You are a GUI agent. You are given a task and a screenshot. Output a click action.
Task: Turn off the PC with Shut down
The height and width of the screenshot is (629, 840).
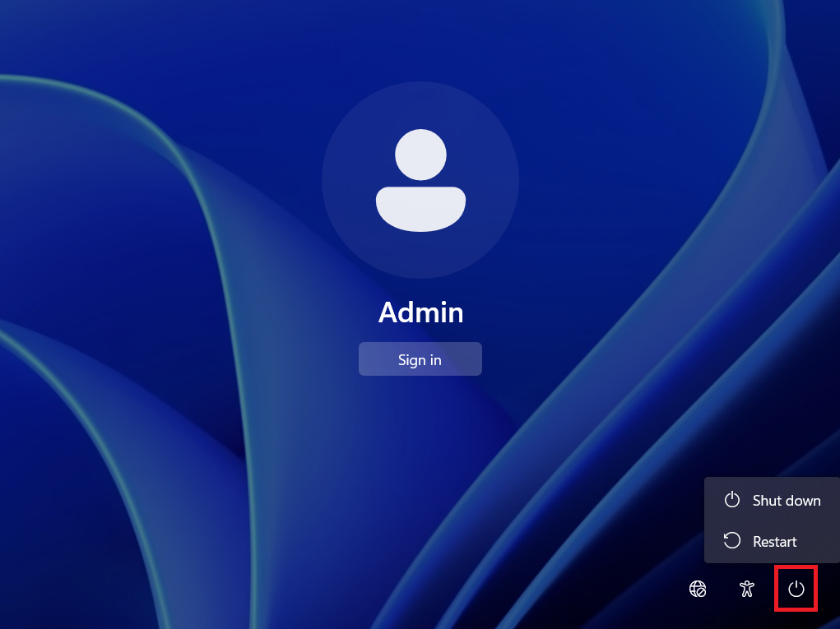point(786,500)
